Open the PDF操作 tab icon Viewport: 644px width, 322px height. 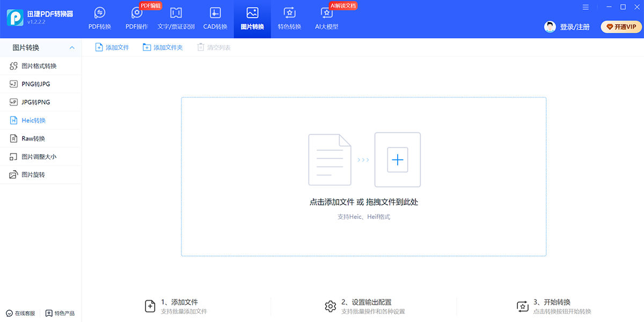pos(136,13)
